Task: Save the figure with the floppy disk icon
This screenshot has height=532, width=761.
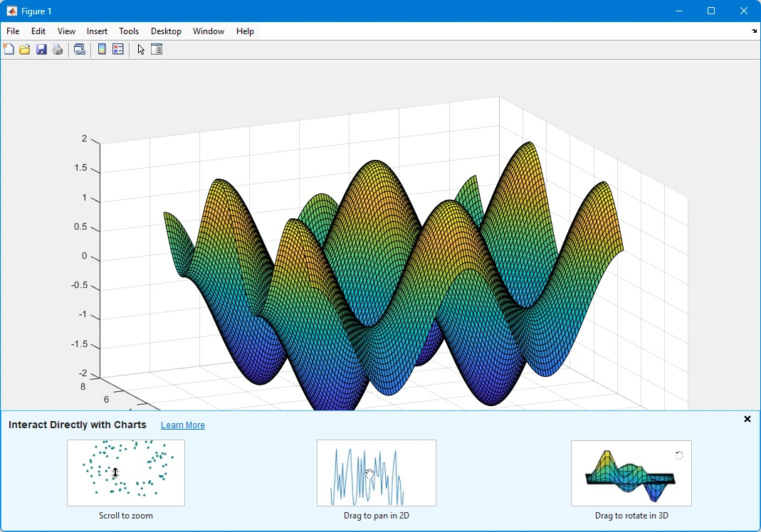Action: coord(41,49)
